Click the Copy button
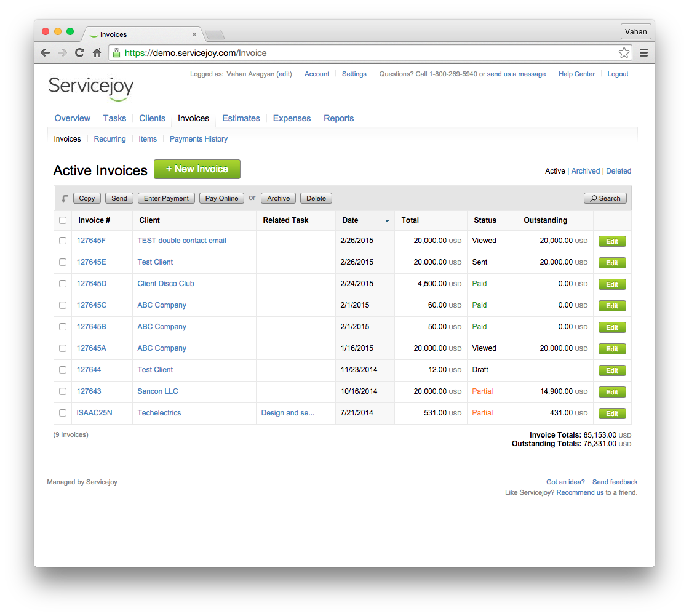The width and height of the screenshot is (689, 616). pos(87,198)
